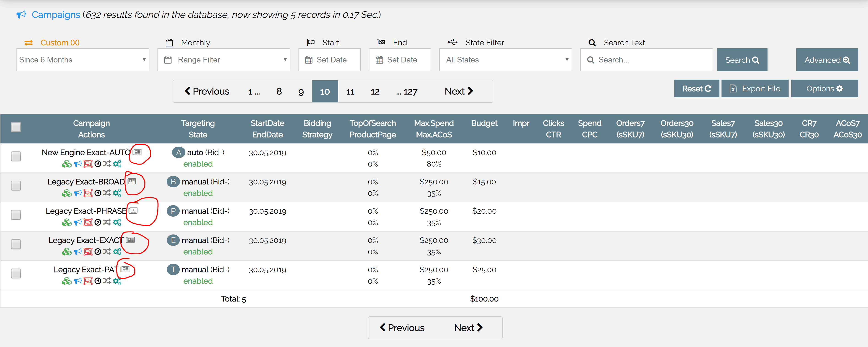The image size is (868, 347).
Task: Check the New Engine Exact-AUTO row checkbox
Action: pyautogui.click(x=16, y=156)
